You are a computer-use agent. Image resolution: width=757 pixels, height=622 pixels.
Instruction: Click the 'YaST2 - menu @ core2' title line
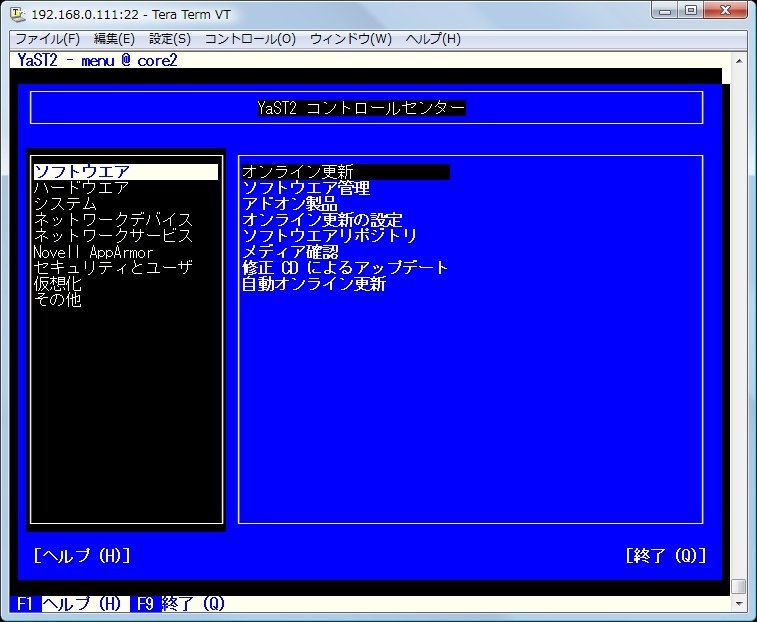(x=98, y=60)
